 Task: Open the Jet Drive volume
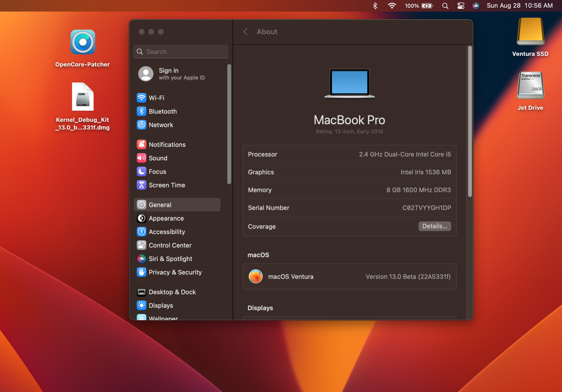coord(530,86)
